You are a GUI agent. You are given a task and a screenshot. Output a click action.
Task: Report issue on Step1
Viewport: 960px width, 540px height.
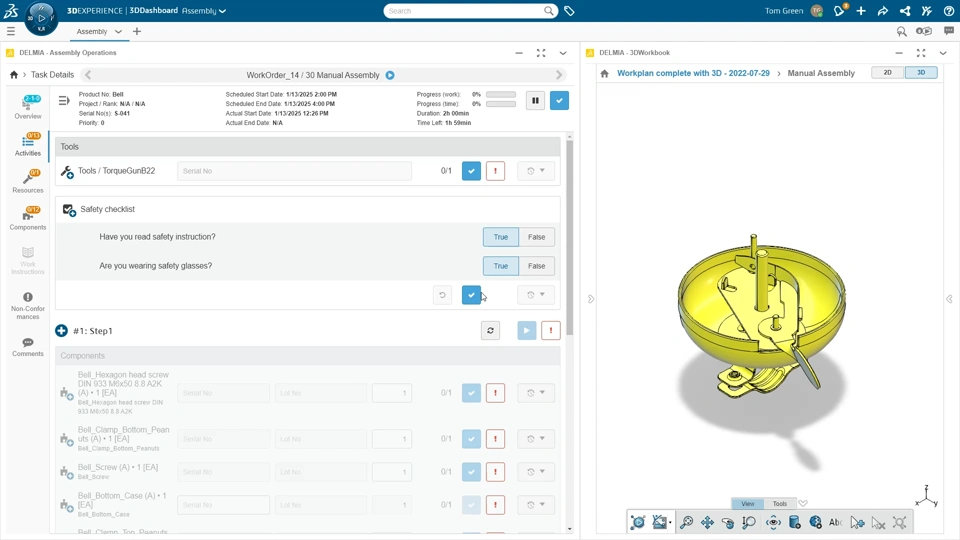(550, 331)
